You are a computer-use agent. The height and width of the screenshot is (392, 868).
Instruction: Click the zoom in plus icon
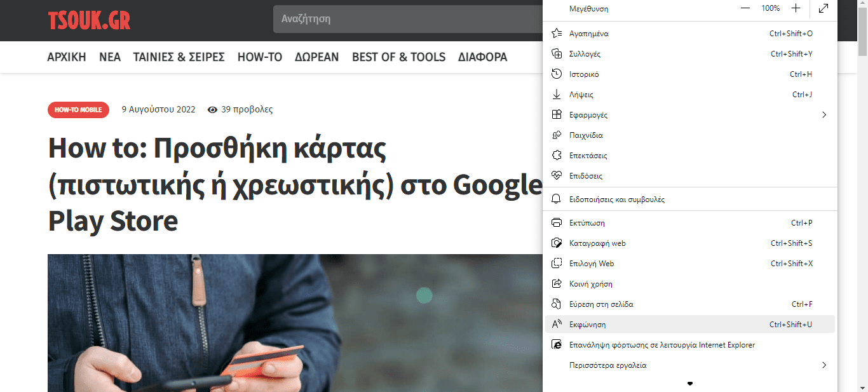[796, 8]
